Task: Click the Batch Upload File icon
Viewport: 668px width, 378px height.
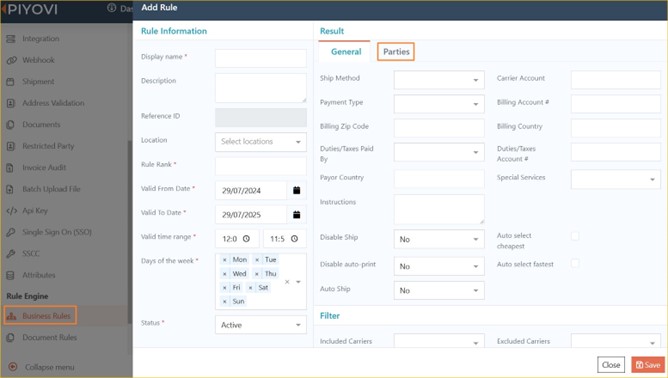Action: pyautogui.click(x=10, y=189)
